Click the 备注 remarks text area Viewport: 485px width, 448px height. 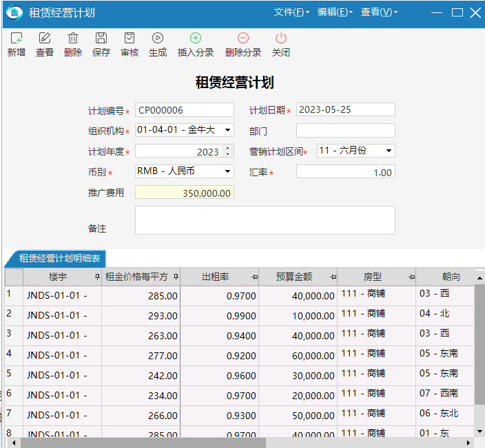[x=265, y=220]
